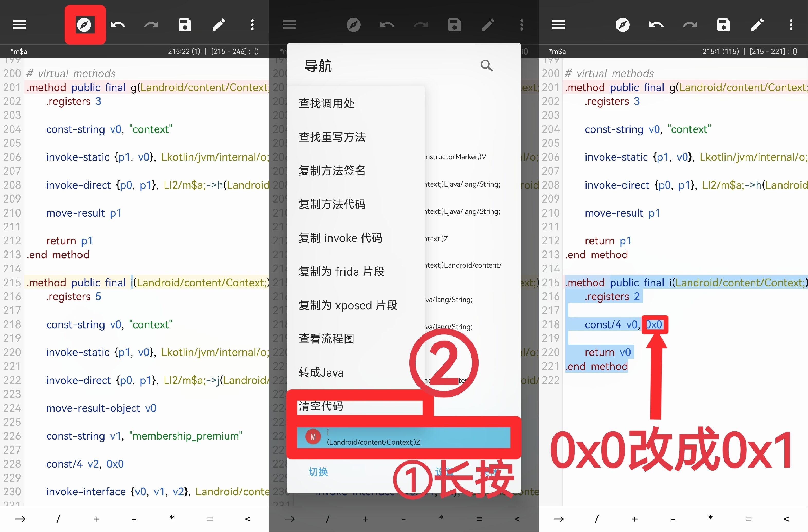Tap the compass navigation icon in left panel
The height and width of the screenshot is (532, 808).
click(x=84, y=25)
